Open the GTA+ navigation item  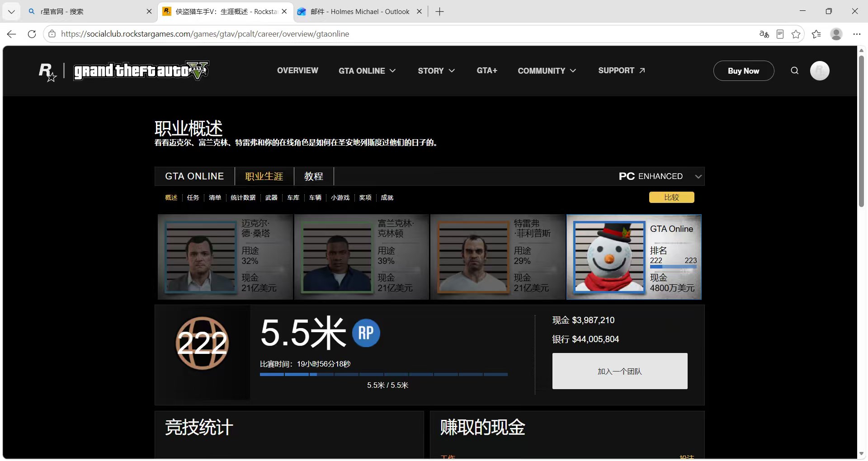(x=487, y=71)
